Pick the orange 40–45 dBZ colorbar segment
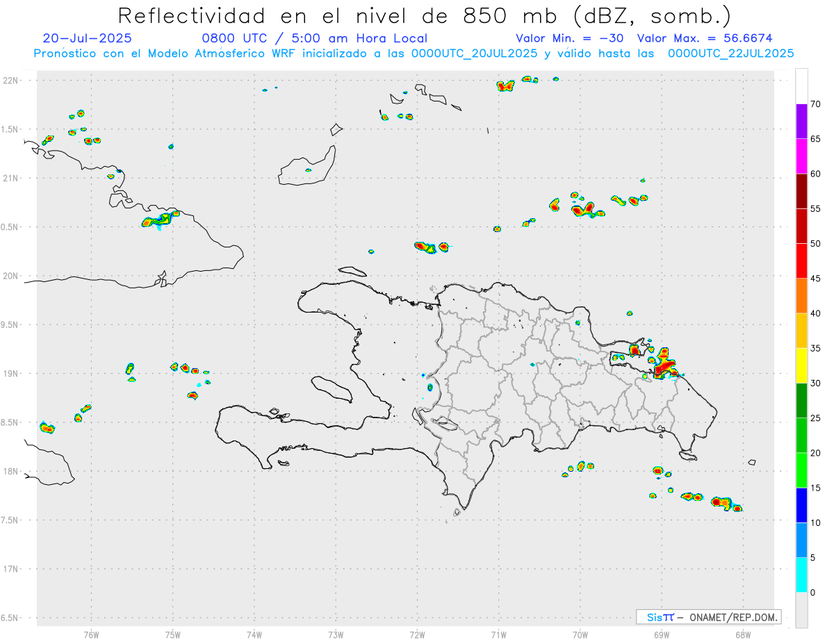This screenshot has width=834, height=644. coord(801,296)
